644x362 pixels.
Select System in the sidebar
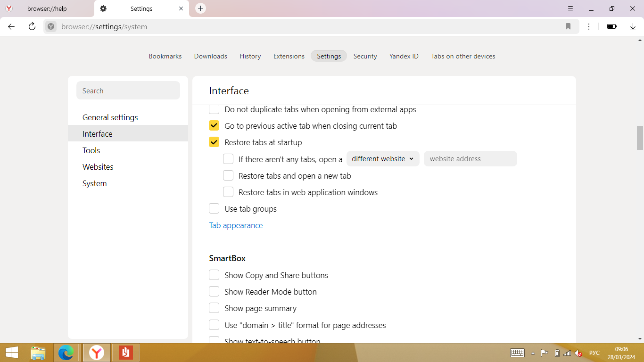(128, 183)
